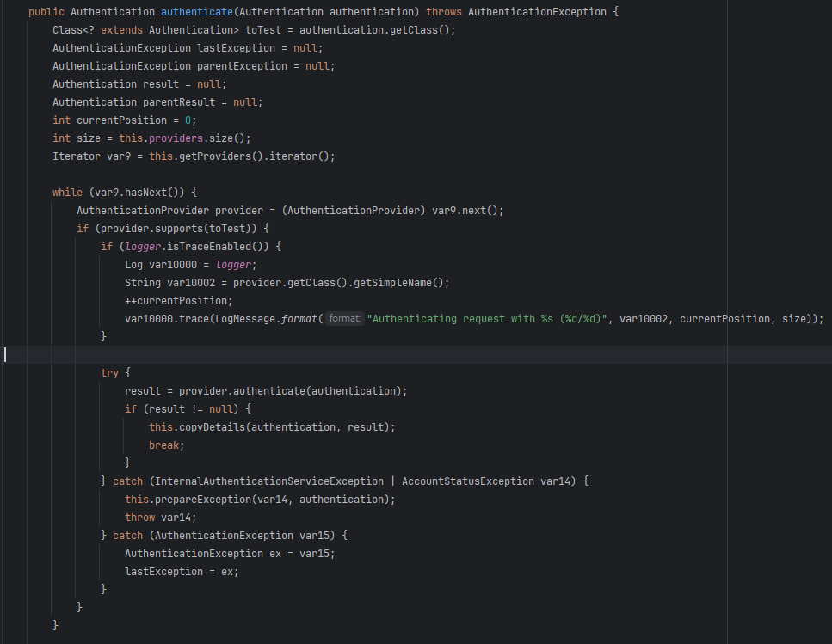Screen dimensions: 832x644
Task: Click the "Authenticating request with %s" string literal
Action: coord(487,318)
